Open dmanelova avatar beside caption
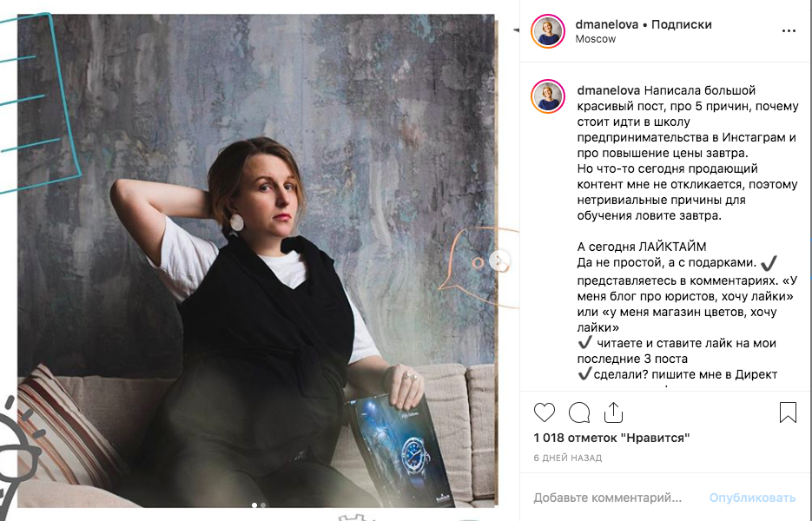The height and width of the screenshot is (521, 812). 548,96
